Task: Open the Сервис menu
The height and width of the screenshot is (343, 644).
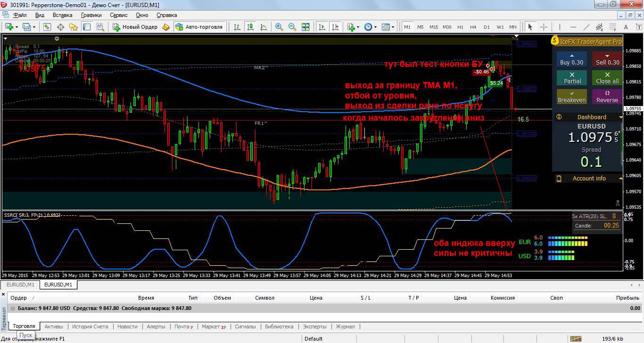Action: (118, 15)
